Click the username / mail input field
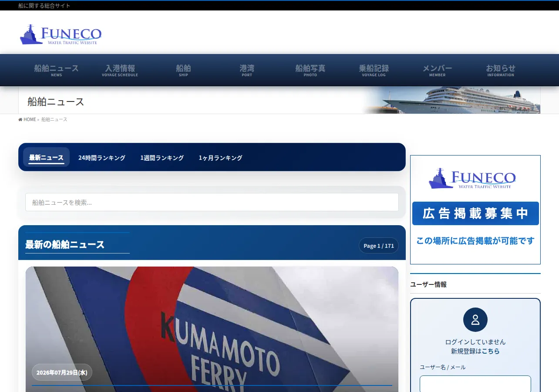This screenshot has height=392, width=559. tap(475, 384)
